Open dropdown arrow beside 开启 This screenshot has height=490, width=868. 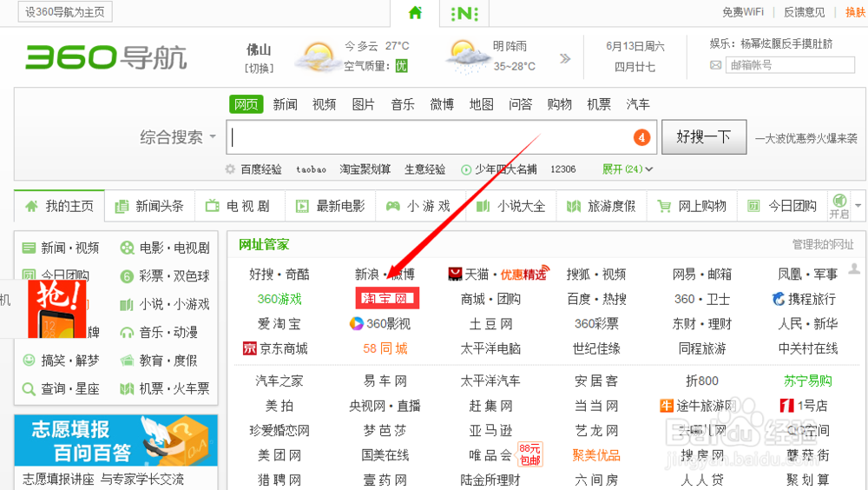pos(858,206)
